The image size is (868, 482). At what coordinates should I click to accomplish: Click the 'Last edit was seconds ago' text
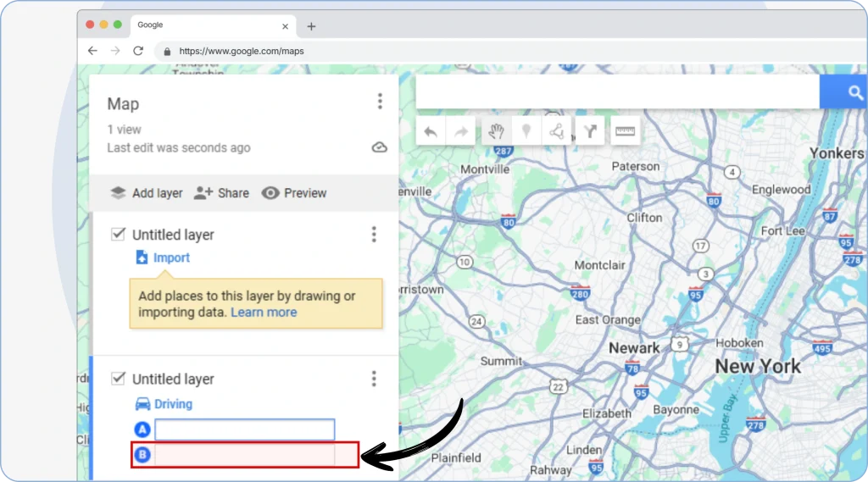click(179, 147)
